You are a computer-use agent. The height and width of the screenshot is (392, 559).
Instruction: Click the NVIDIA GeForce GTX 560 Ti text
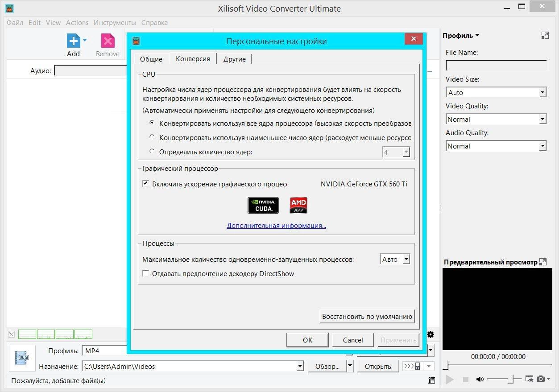[x=364, y=184]
